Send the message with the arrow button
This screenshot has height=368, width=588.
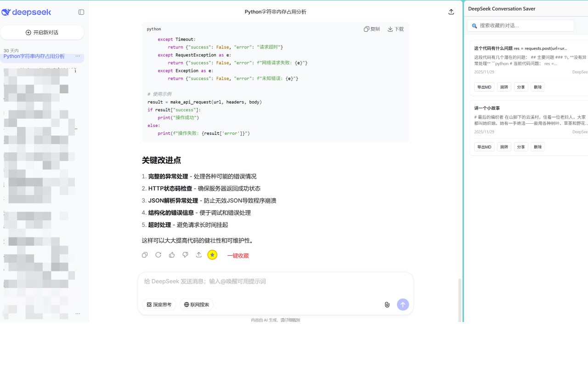(403, 305)
